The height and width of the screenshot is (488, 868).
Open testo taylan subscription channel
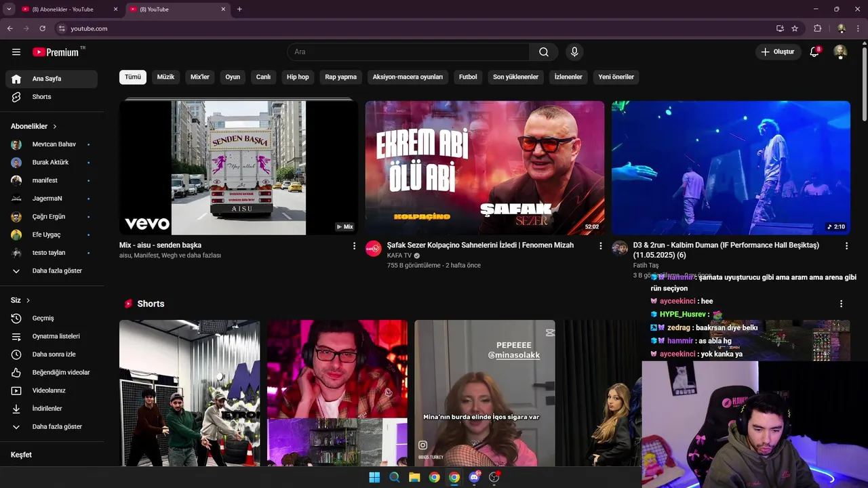(x=52, y=253)
